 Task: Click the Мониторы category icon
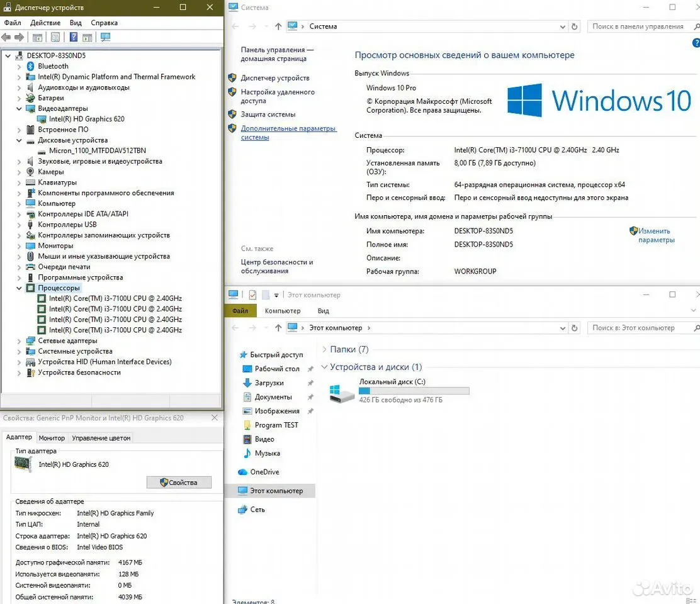(30, 246)
